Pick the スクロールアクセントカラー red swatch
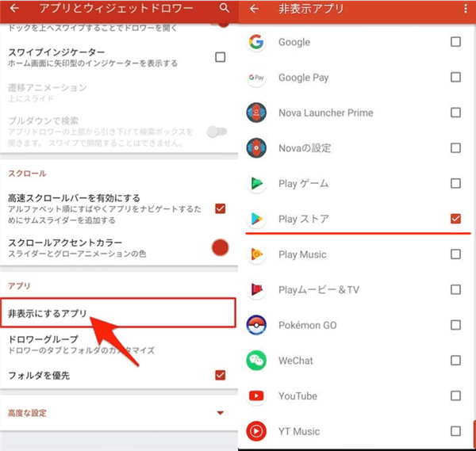Image resolution: width=476 pixels, height=451 pixels. pos(220,247)
